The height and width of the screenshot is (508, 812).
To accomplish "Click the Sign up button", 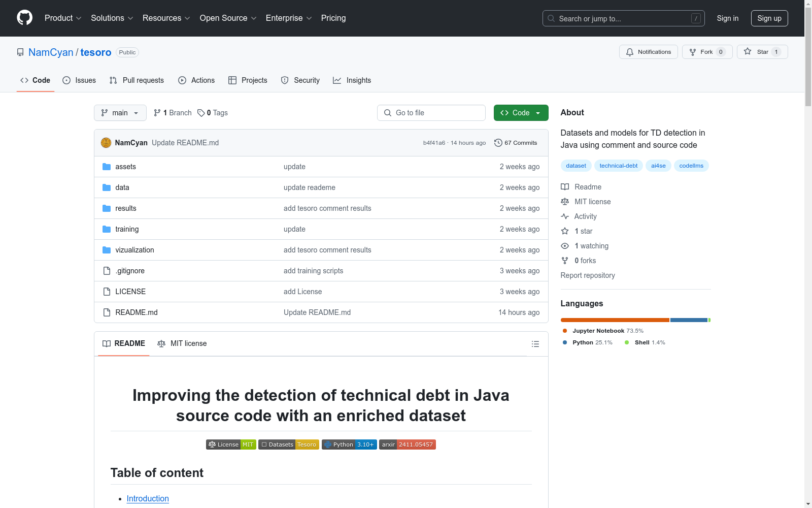I will point(769,18).
